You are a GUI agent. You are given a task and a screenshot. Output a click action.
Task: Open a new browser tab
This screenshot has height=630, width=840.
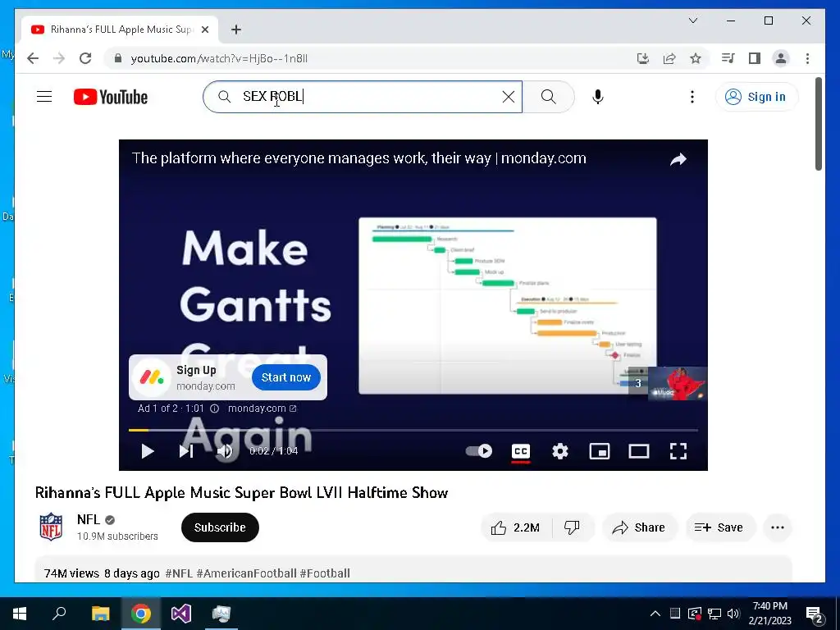pyautogui.click(x=236, y=30)
